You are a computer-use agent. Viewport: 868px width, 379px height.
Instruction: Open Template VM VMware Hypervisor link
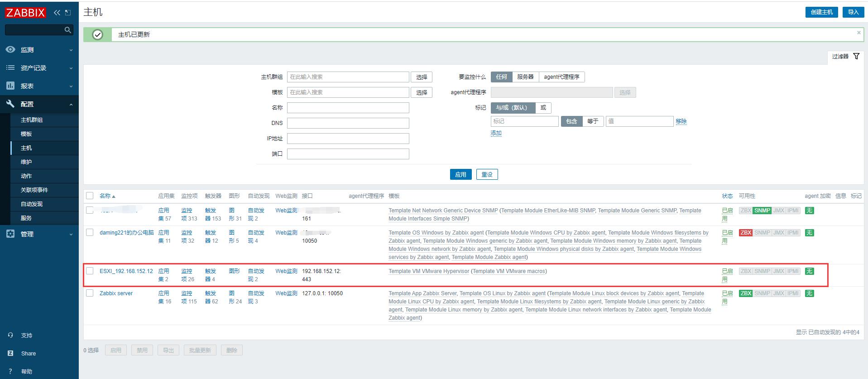pyautogui.click(x=429, y=271)
